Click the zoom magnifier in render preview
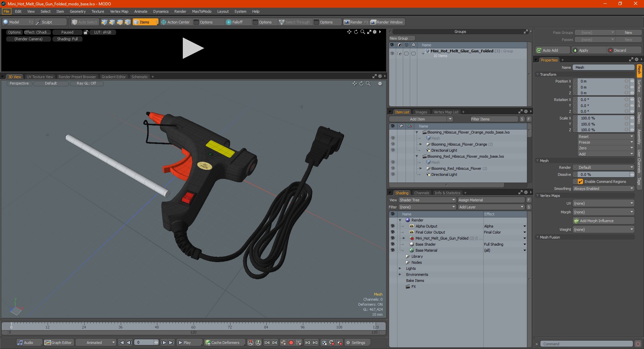The height and width of the screenshot is (349, 644). click(363, 32)
